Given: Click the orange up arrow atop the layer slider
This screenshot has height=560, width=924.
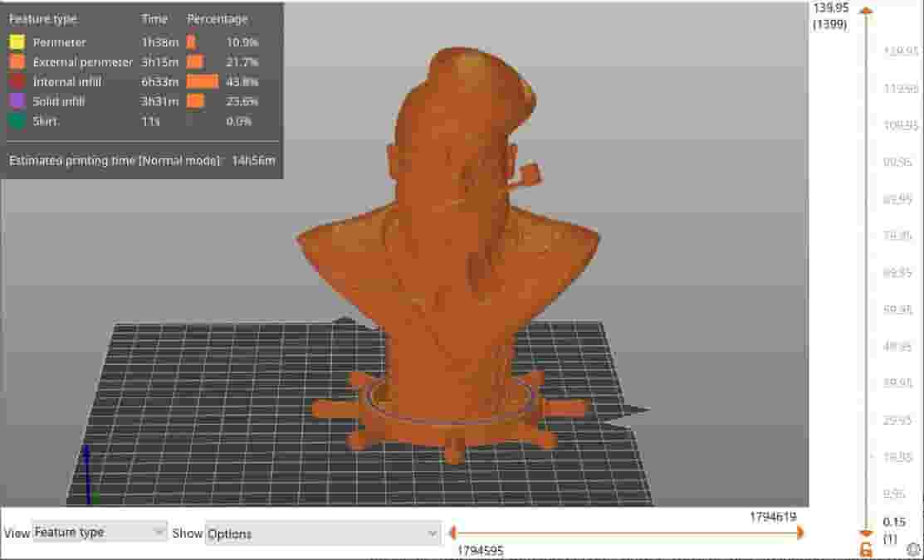Looking at the screenshot, I should pos(867,10).
